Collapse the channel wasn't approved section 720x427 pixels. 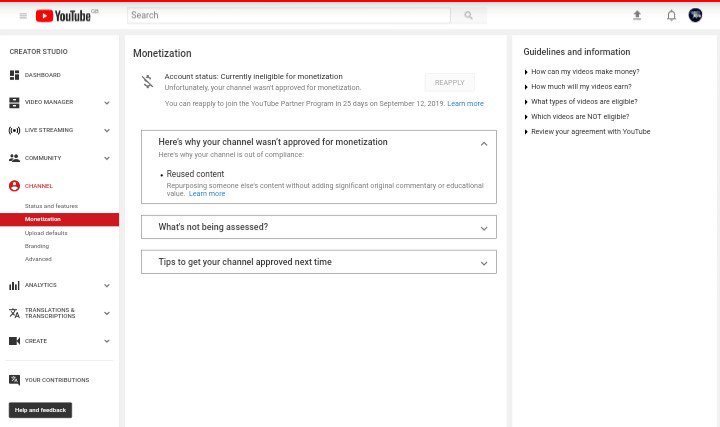click(484, 144)
